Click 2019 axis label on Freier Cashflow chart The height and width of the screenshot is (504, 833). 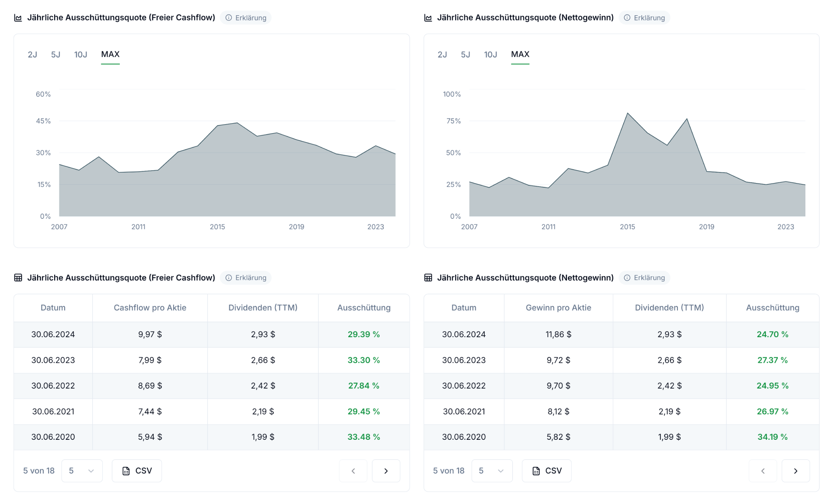[x=296, y=227]
